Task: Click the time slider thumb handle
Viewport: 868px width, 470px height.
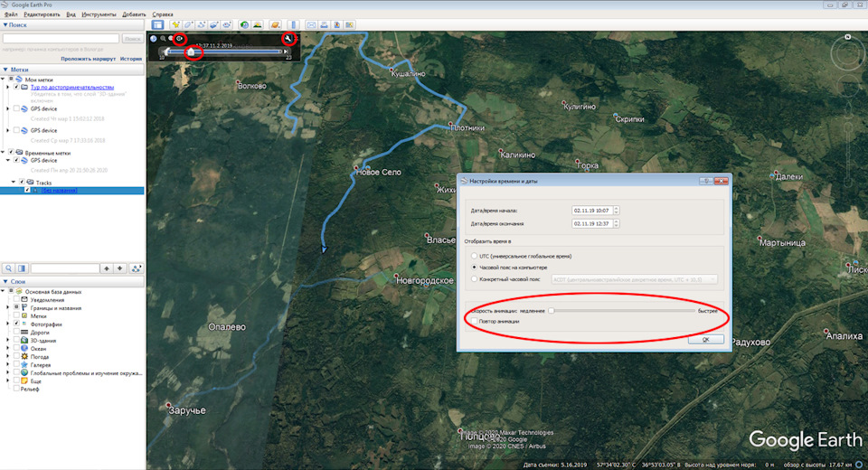Action: click(x=191, y=52)
